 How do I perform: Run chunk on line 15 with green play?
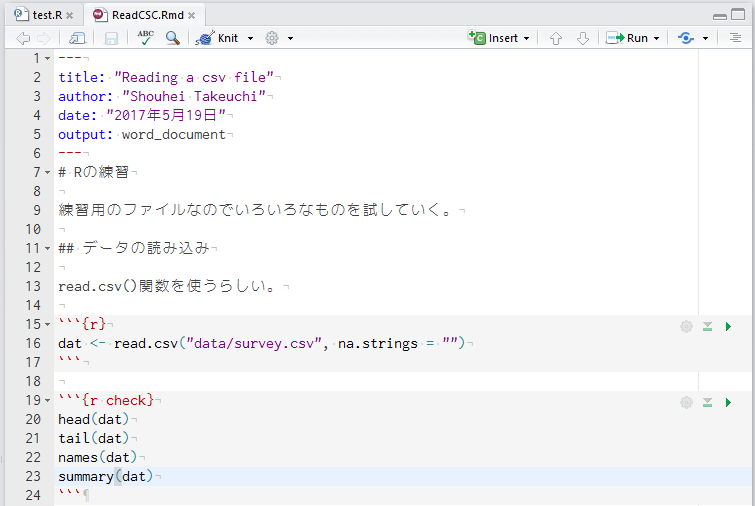click(728, 326)
